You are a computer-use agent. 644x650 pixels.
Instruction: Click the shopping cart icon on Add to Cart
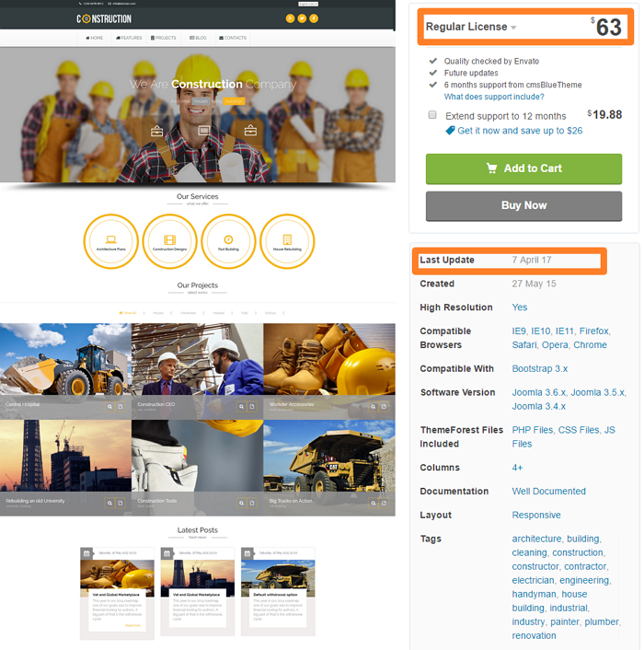pos(491,168)
